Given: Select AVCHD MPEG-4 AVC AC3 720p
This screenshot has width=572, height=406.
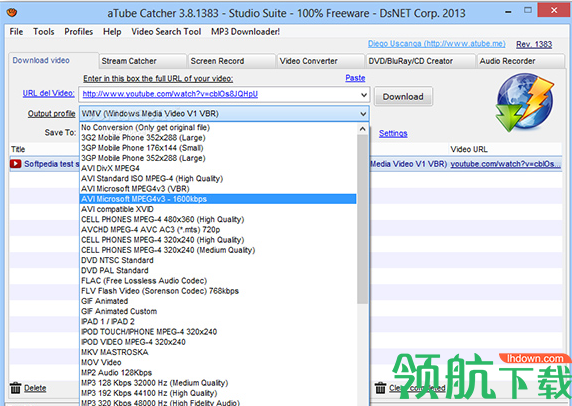Looking at the screenshot, I should click(x=218, y=230).
